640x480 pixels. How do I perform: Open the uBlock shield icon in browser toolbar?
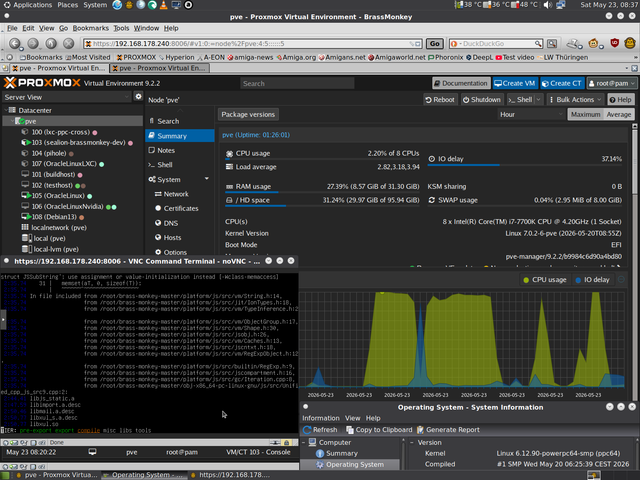click(615, 43)
